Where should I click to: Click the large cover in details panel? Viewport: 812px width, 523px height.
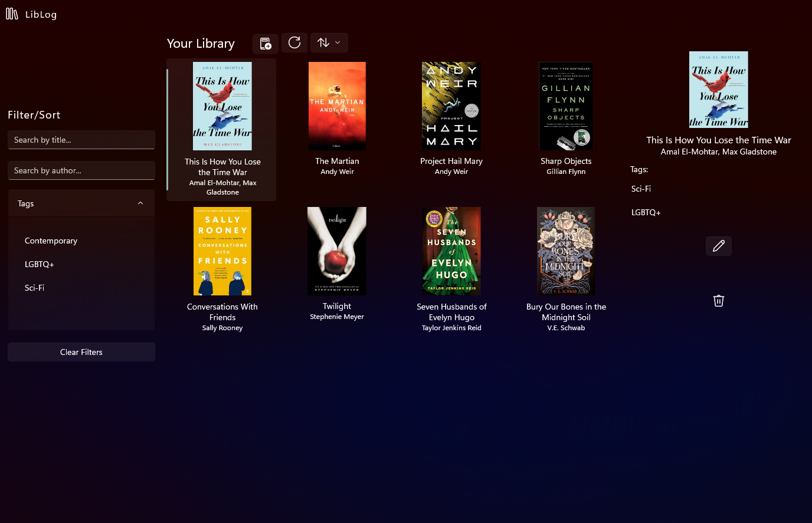point(718,90)
